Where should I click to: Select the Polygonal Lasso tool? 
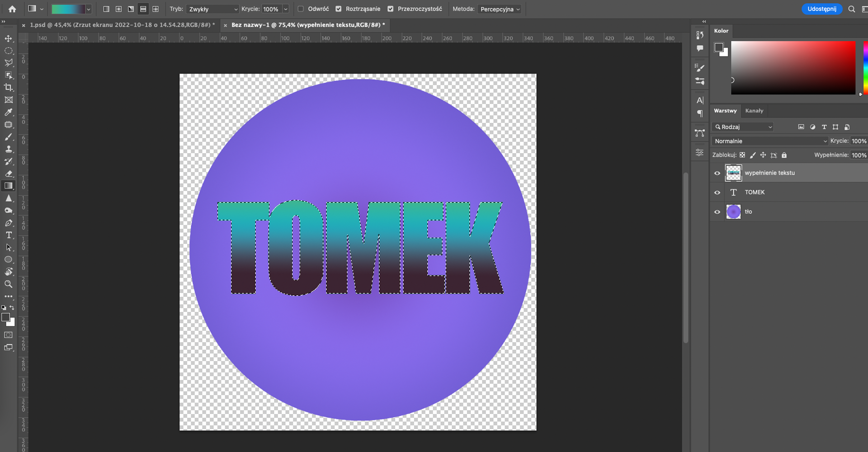tap(9, 63)
